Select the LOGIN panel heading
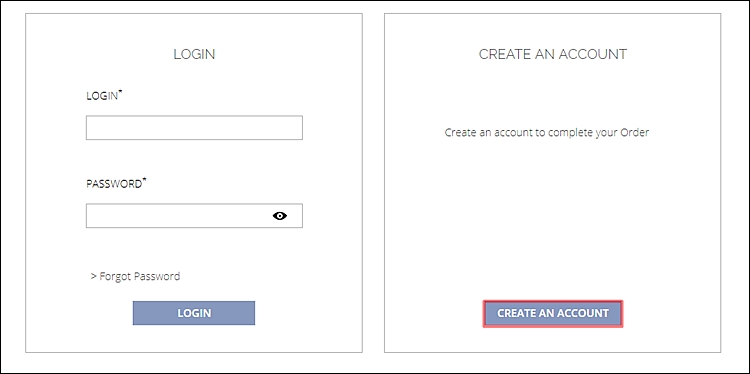Screen dimensions: 750x374 194,54
